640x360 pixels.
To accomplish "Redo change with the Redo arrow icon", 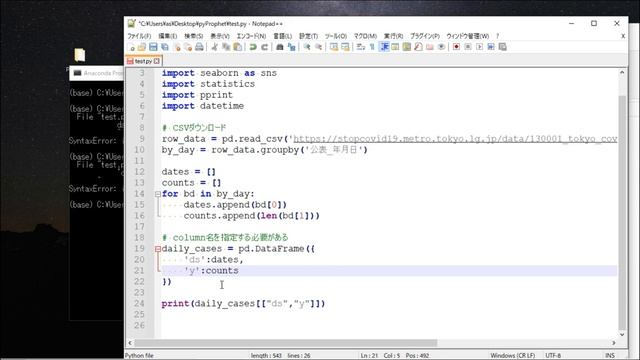I will [264, 47].
